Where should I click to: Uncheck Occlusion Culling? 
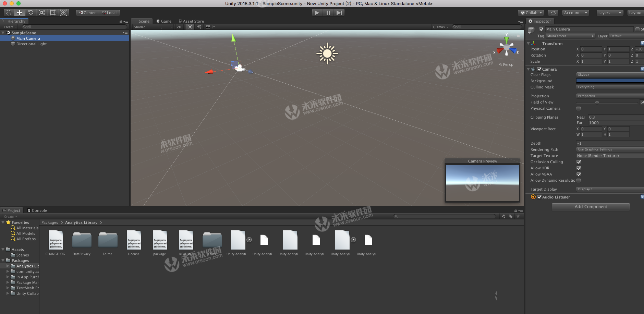pyautogui.click(x=579, y=162)
